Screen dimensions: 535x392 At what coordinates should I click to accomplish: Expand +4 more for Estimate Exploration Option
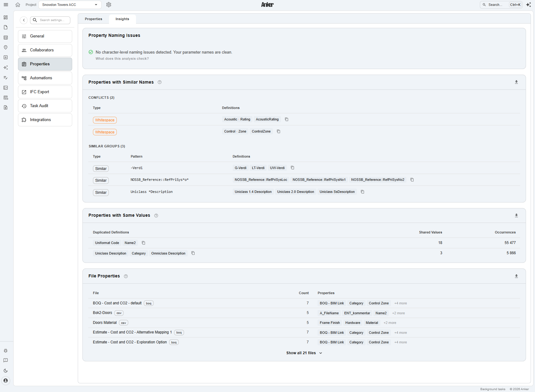[401, 342]
